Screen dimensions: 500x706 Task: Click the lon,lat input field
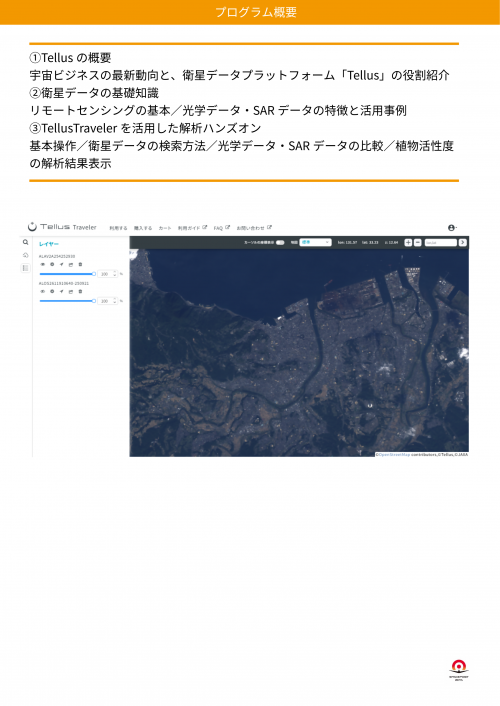[441, 242]
